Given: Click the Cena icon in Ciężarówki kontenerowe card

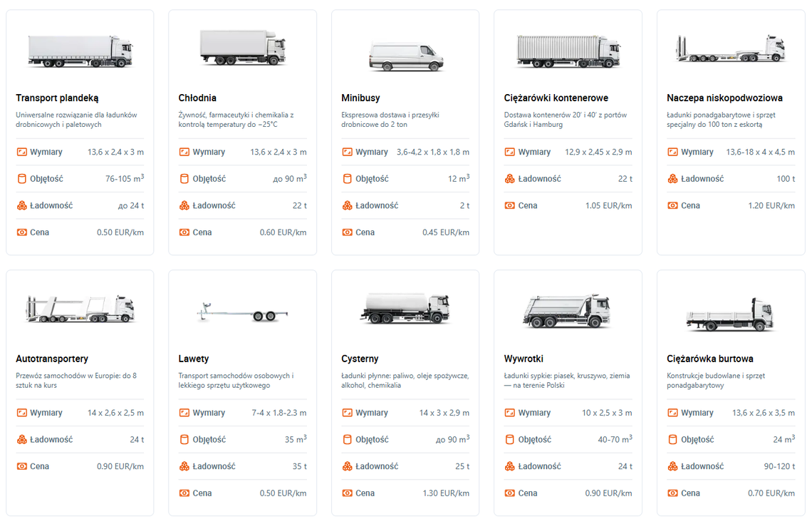Looking at the screenshot, I should click(x=509, y=206).
